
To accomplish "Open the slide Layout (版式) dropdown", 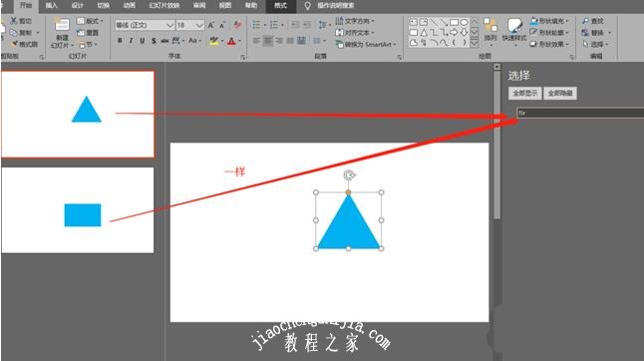I will [90, 21].
